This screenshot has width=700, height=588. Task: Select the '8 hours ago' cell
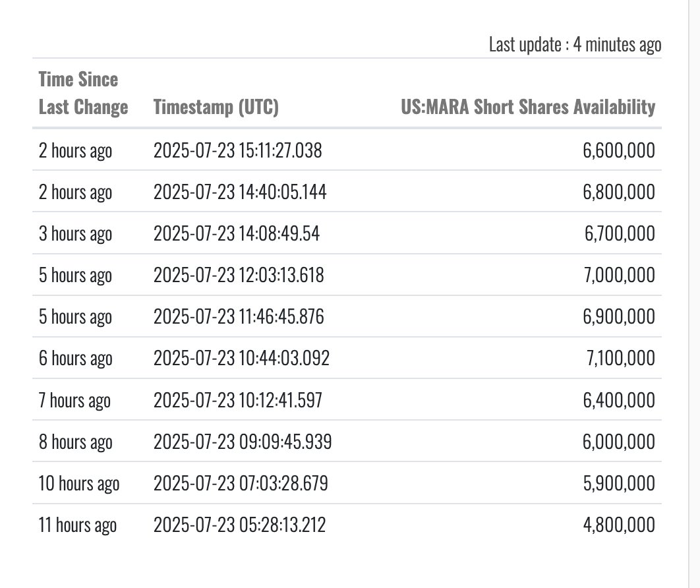(75, 442)
